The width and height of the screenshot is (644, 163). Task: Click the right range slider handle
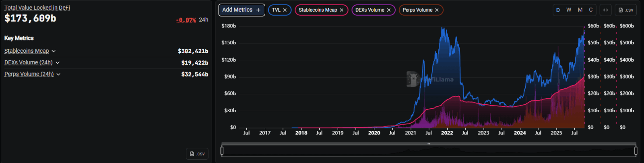tap(636, 151)
